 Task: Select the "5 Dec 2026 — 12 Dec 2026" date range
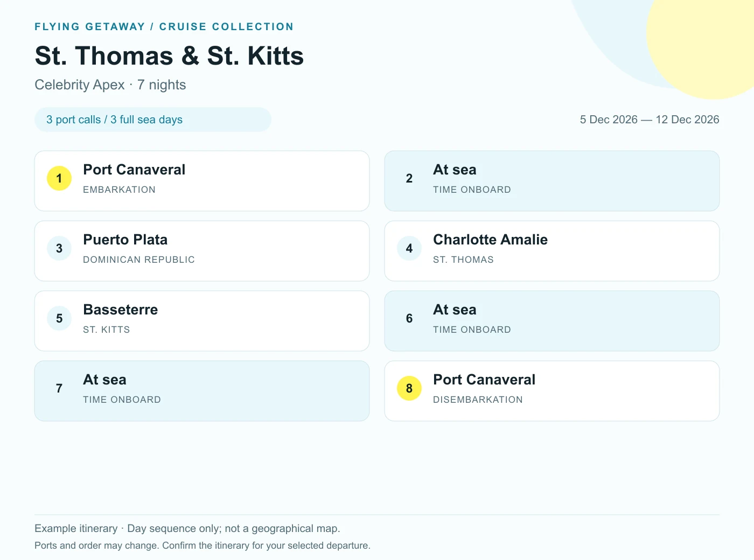650,120
